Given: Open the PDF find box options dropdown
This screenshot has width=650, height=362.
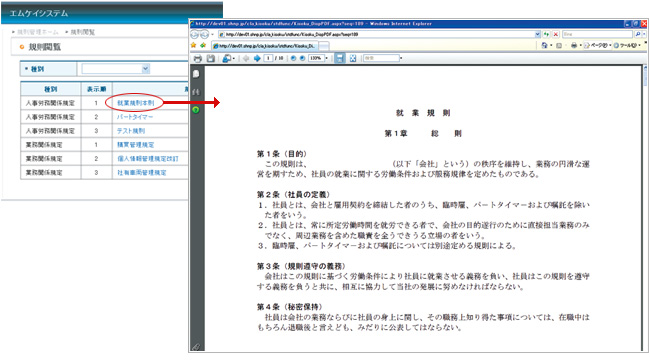Looking at the screenshot, I should point(401,58).
